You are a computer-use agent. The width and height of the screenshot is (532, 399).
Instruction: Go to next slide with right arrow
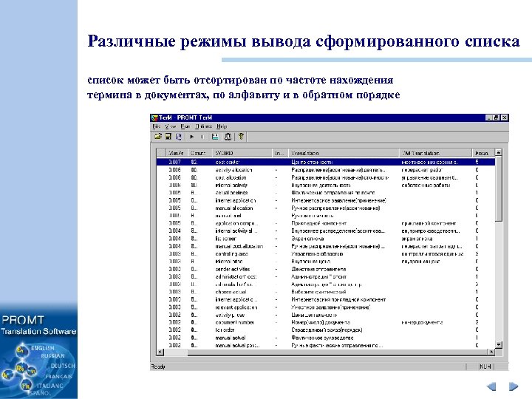514,386
